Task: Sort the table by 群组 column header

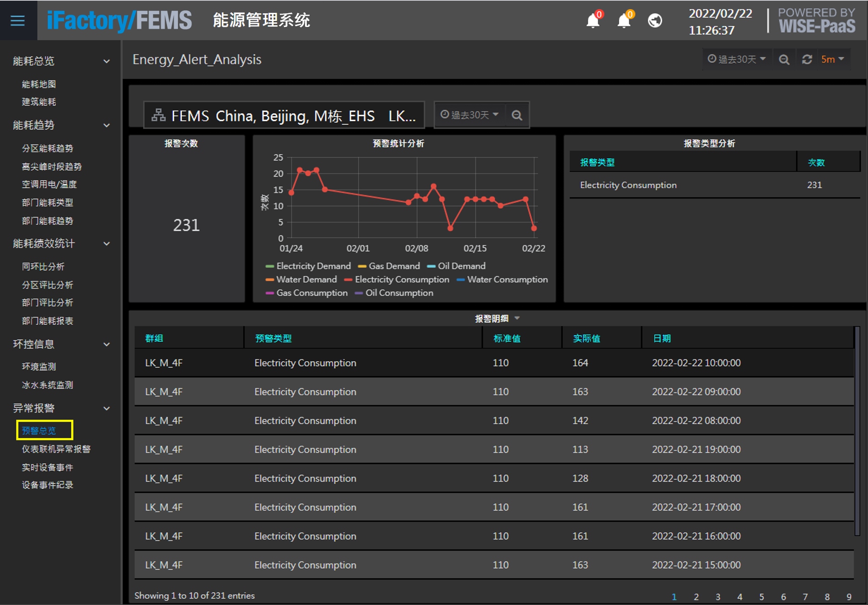Action: (154, 338)
